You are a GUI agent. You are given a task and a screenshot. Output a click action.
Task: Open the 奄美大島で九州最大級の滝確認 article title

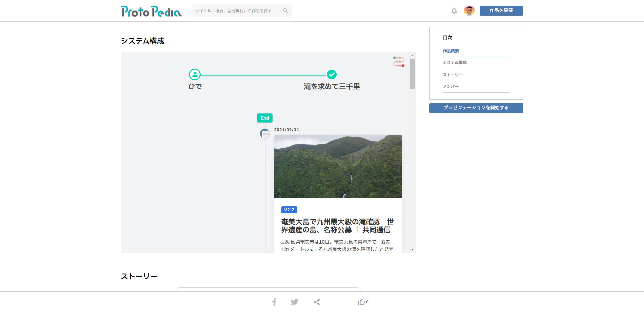(x=337, y=226)
